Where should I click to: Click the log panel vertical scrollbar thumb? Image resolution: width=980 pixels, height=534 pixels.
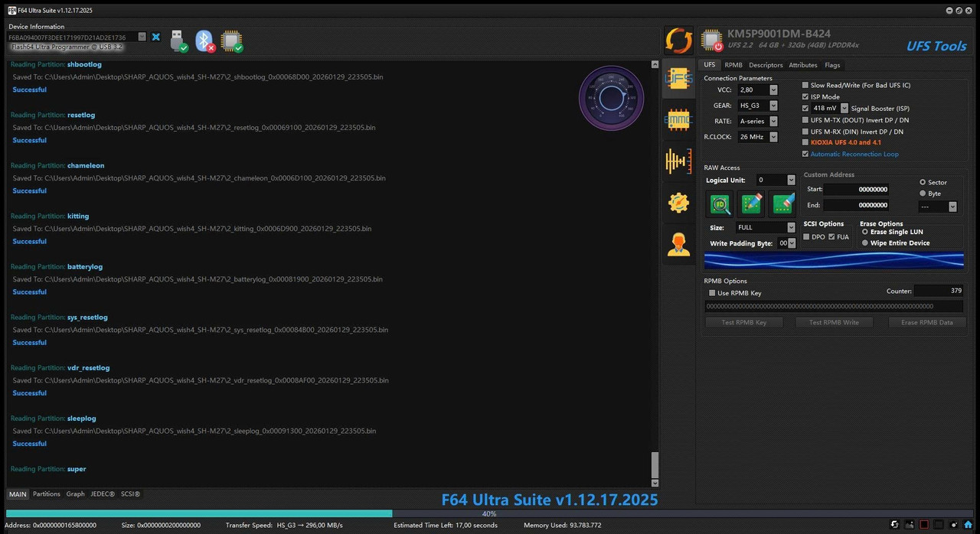coord(655,464)
